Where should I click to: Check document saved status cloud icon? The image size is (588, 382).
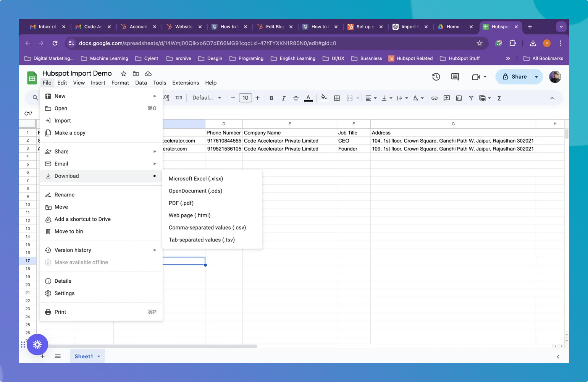point(148,73)
